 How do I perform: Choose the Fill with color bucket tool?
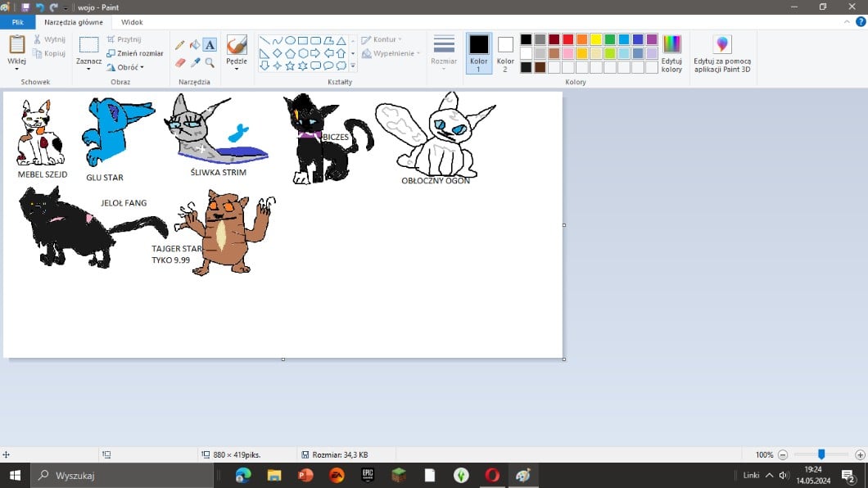pos(195,45)
